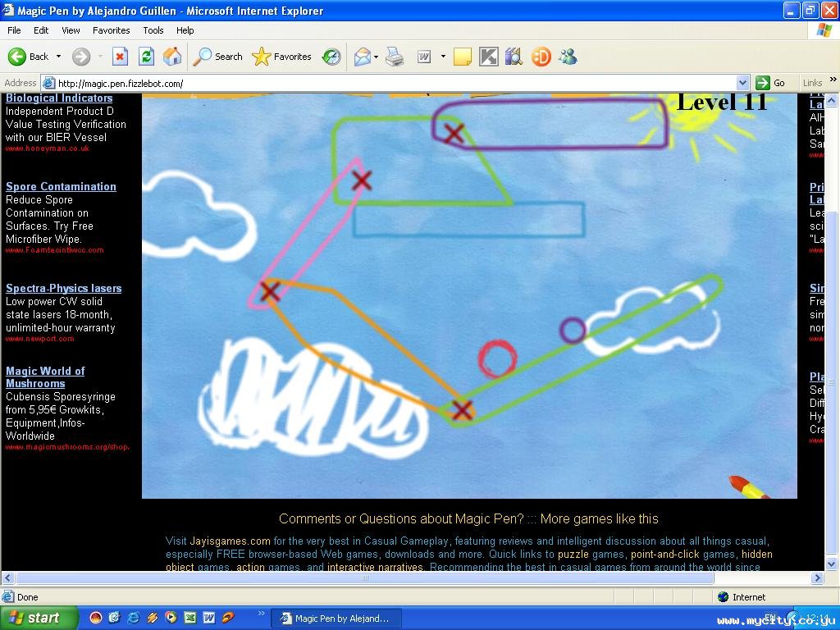
Task: Click the Mail envelope icon
Action: pos(363,57)
